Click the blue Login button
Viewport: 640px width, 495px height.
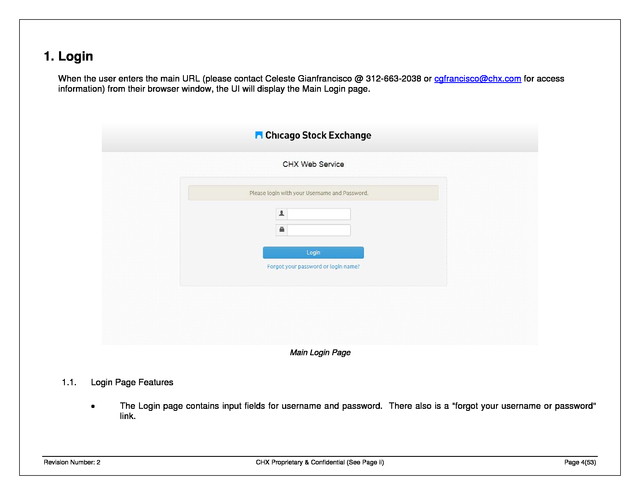coord(313,253)
